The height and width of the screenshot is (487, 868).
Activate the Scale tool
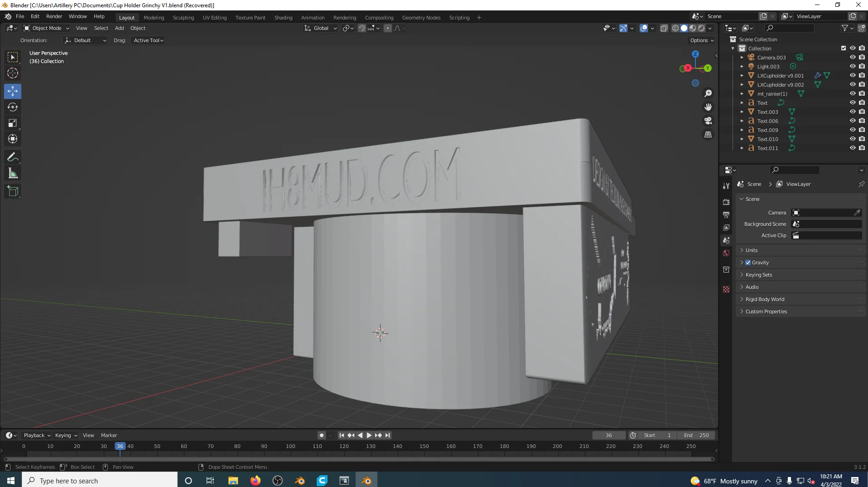[13, 123]
